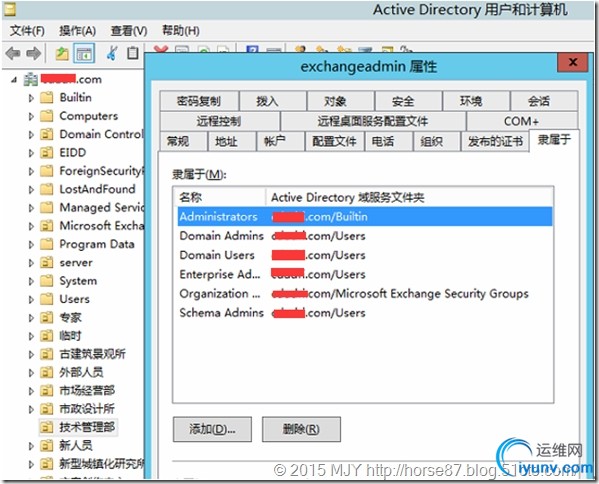599x484 pixels.
Task: Click the OU icon next to 外部人员
Action: pyautogui.click(x=47, y=372)
